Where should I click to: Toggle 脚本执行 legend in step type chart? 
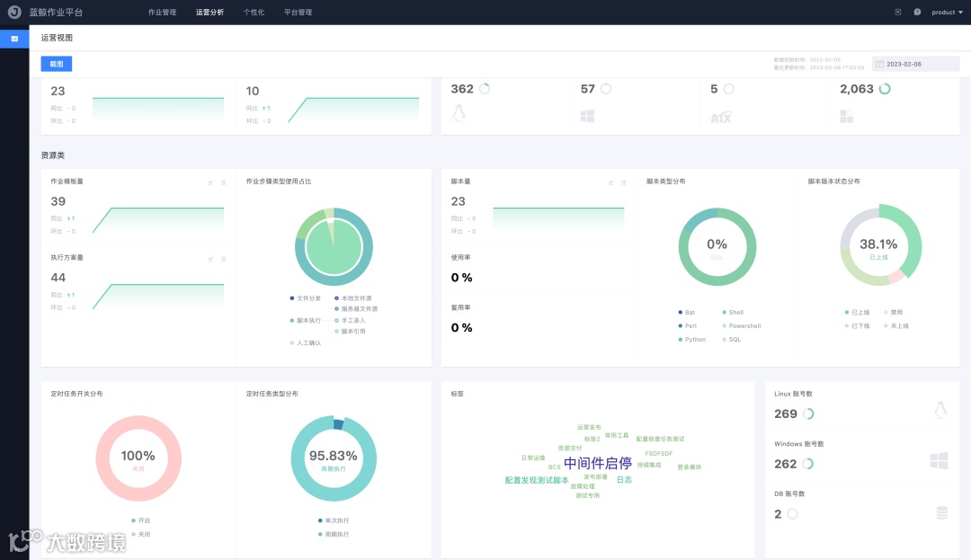click(x=306, y=321)
